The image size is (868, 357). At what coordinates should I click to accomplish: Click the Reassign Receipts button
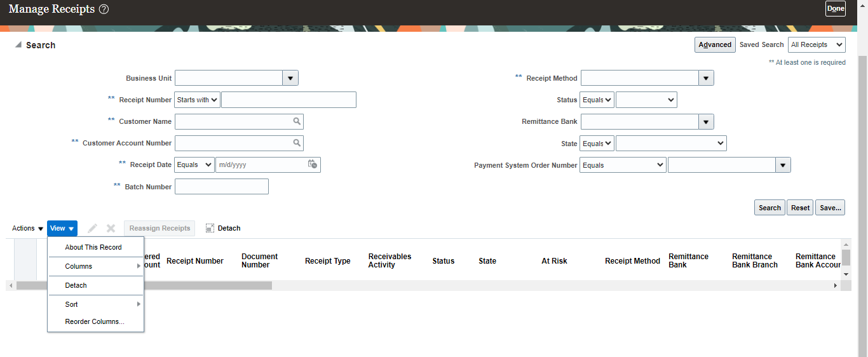[159, 228]
